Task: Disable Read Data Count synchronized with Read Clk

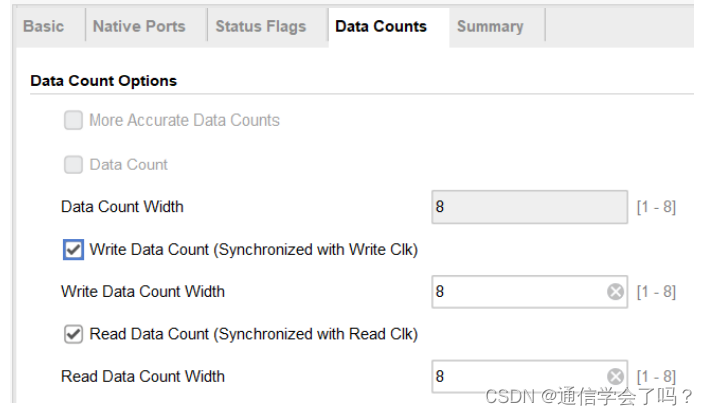Action: pyautogui.click(x=73, y=334)
